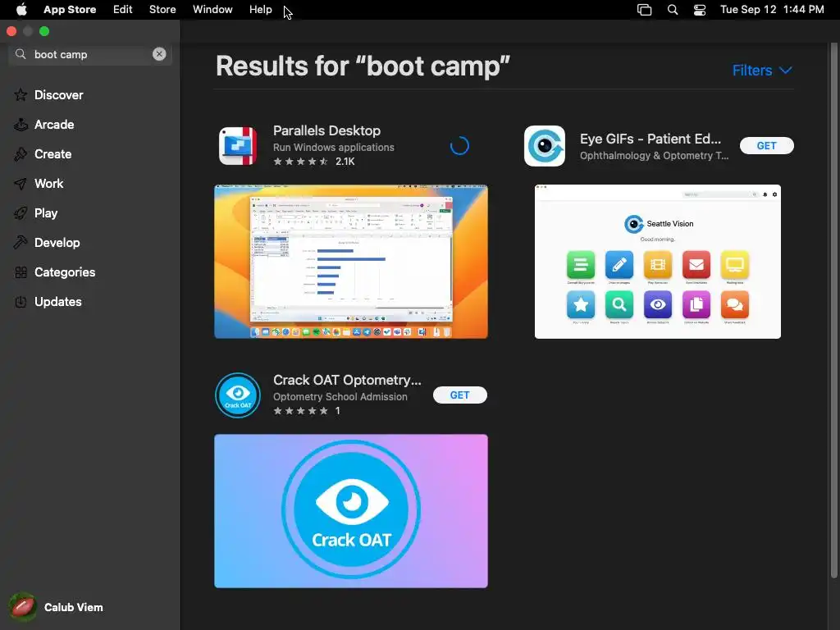Open Crack OAT Optometry title link

pyautogui.click(x=347, y=380)
